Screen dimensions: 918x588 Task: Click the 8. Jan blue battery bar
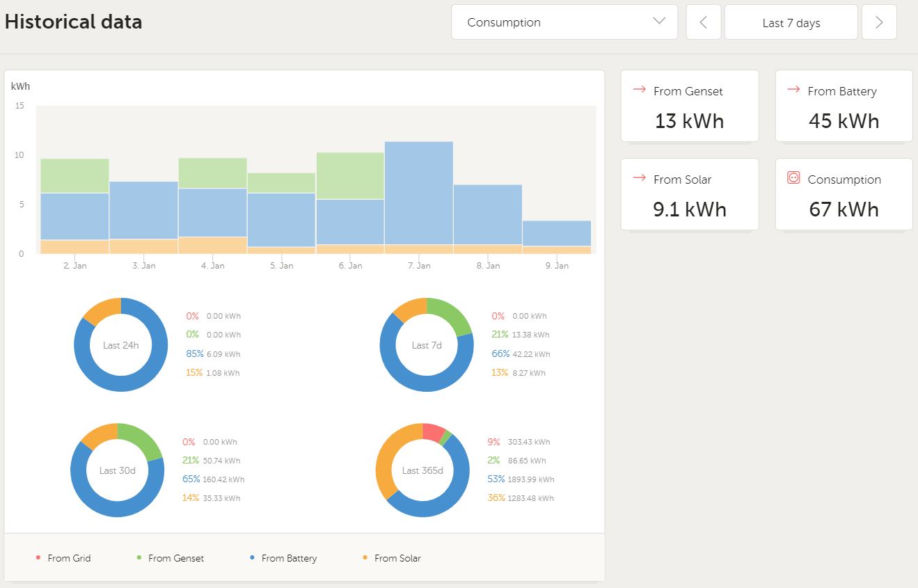488,214
